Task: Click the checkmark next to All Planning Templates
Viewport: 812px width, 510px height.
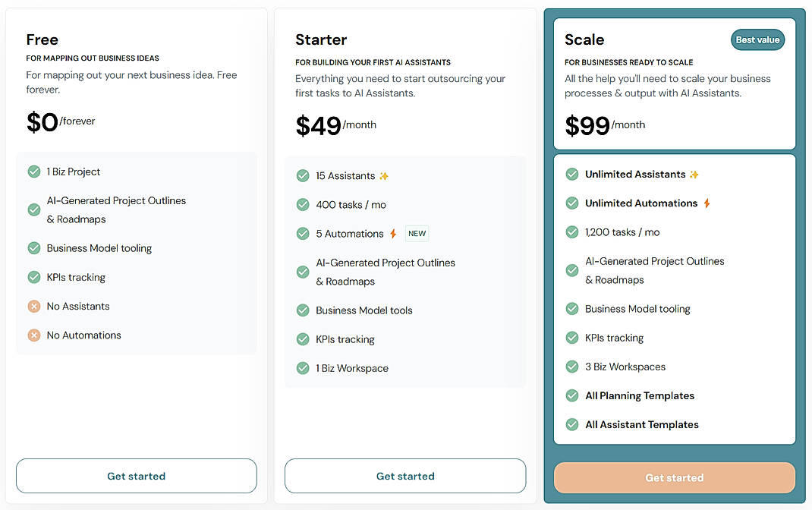Action: click(x=571, y=395)
